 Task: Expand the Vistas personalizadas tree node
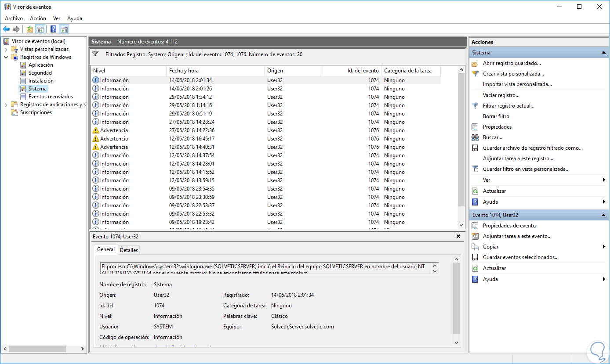click(6, 49)
